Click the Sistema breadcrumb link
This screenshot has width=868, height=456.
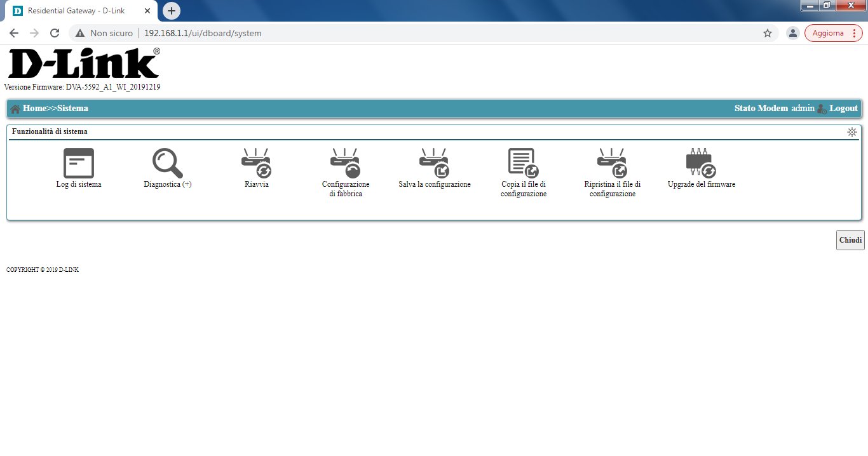tap(72, 109)
